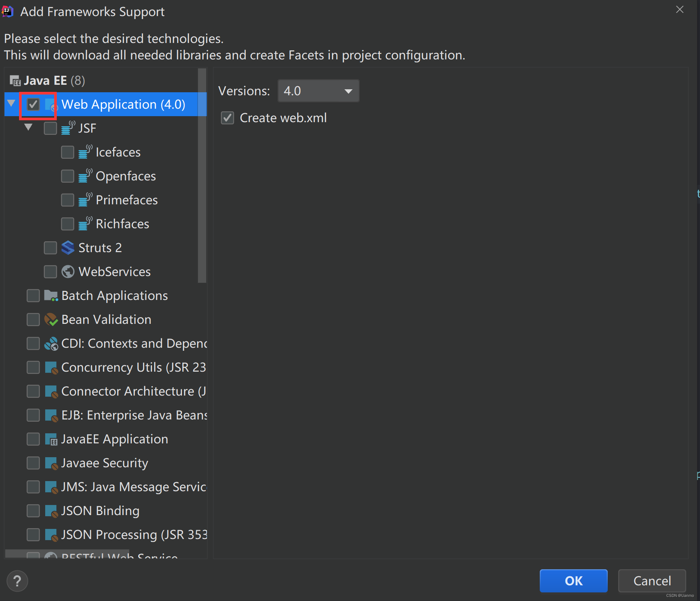Select the Bean Validation row label
Viewport: 700px width, 601px height.
[106, 319]
